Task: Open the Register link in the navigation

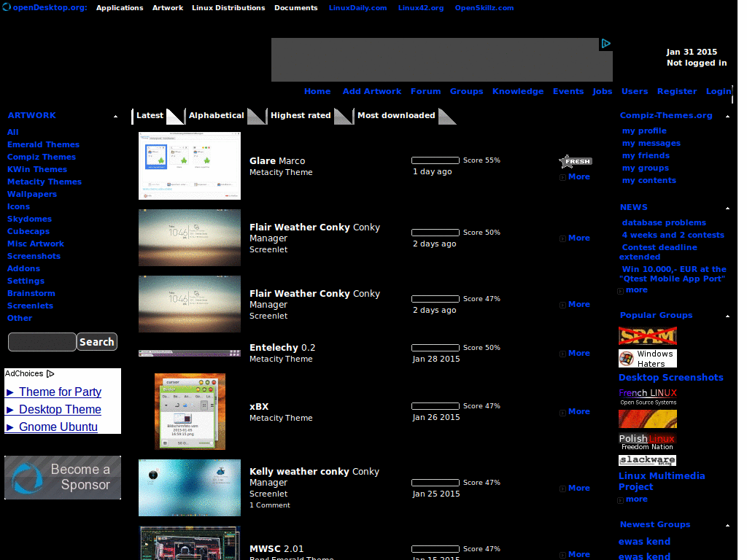Action: [676, 91]
